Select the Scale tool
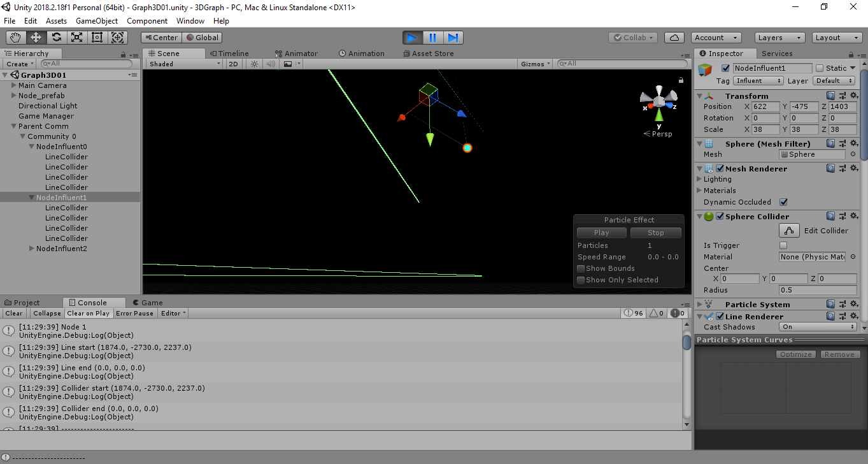Viewport: 868px width, 464px height. [x=77, y=38]
